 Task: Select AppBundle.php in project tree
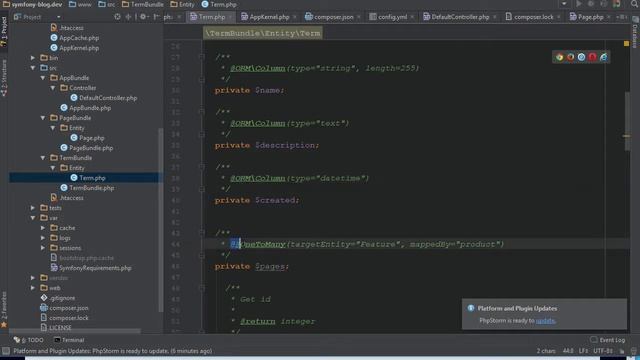90,108
